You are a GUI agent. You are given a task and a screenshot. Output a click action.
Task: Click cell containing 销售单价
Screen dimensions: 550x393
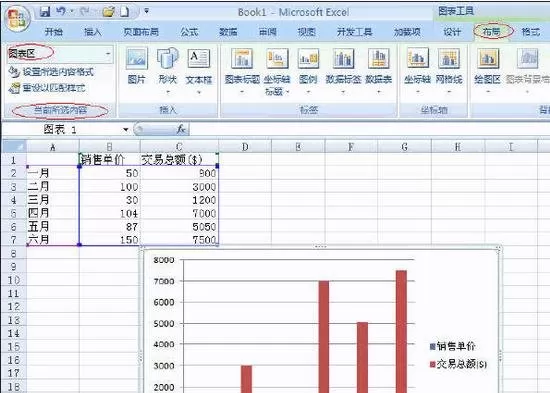coord(110,160)
